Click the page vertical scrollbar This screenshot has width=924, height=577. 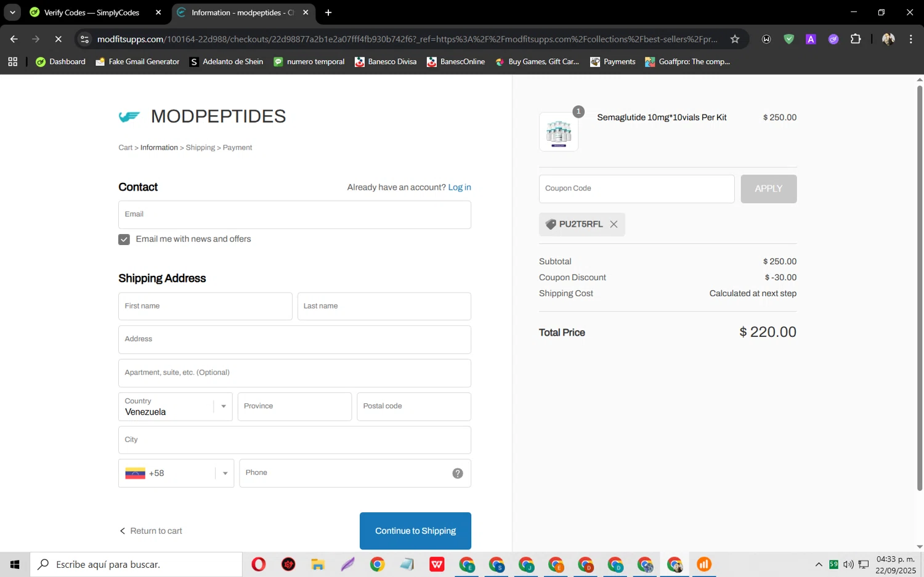pyautogui.click(x=919, y=288)
